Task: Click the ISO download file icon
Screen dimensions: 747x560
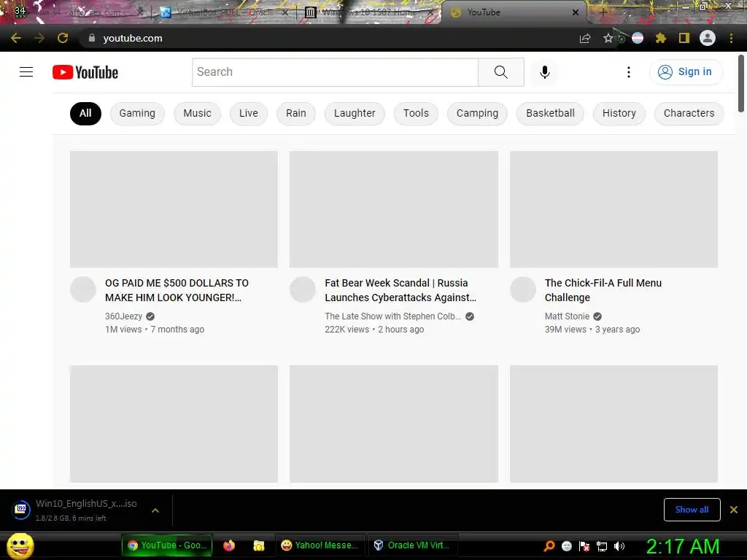Action: click(x=21, y=510)
